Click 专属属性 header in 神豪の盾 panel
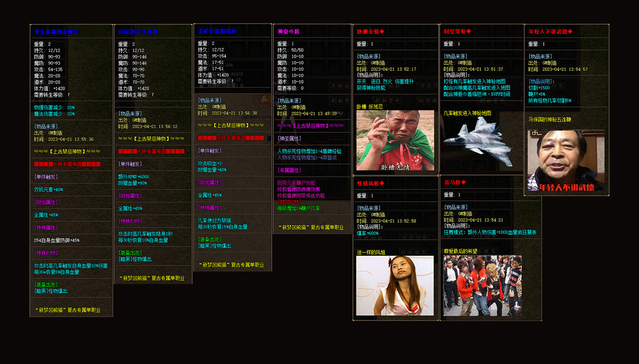Viewport: 639px width, 364px height. pos(289,170)
